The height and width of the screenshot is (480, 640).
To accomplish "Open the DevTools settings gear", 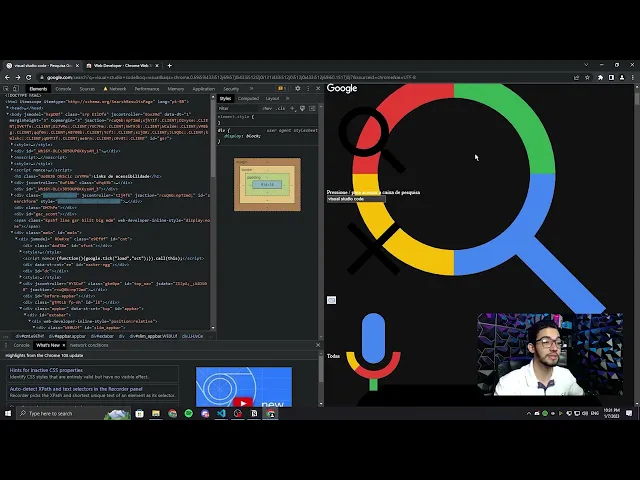I will click(298, 89).
